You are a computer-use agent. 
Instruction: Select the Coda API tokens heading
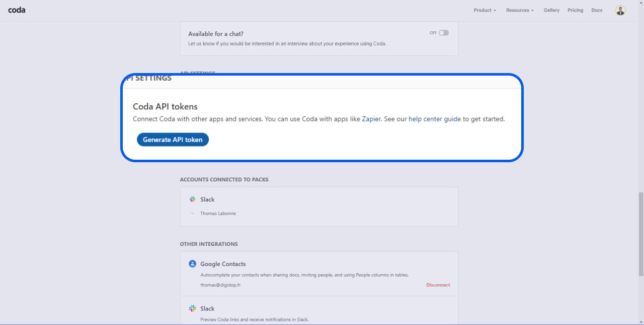click(165, 106)
